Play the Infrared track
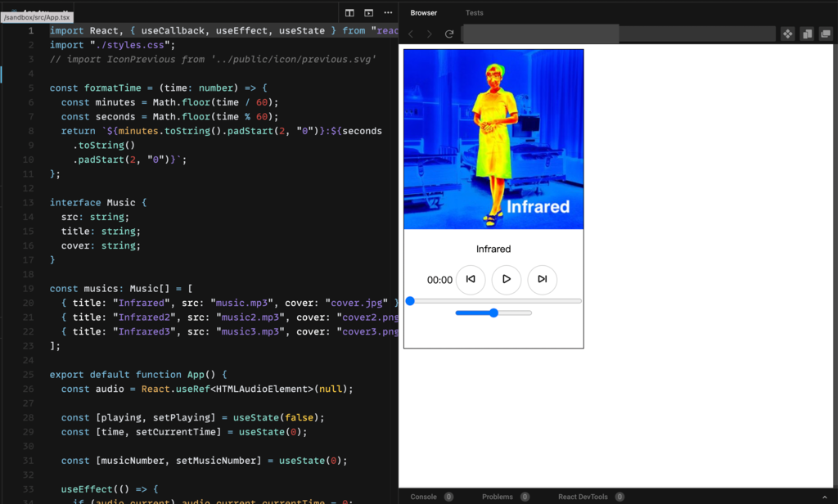The image size is (838, 504). (x=507, y=280)
